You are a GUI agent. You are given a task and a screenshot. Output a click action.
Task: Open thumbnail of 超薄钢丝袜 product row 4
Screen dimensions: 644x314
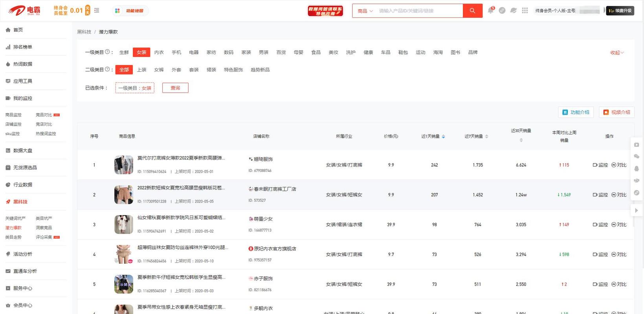pos(124,254)
